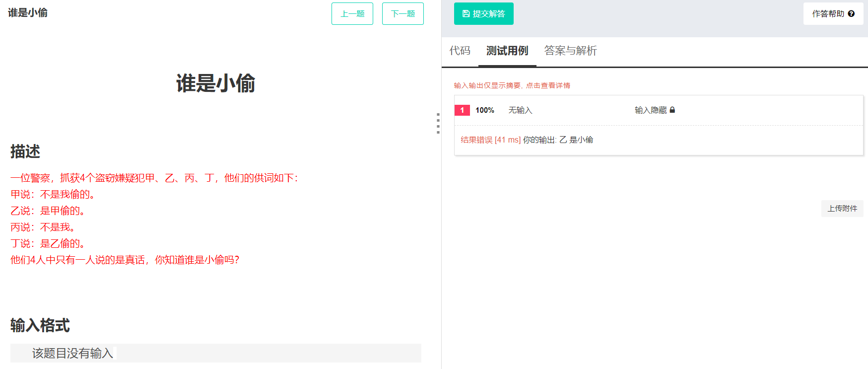Click the 100% score text
Image resolution: width=868 pixels, height=369 pixels.
(485, 110)
